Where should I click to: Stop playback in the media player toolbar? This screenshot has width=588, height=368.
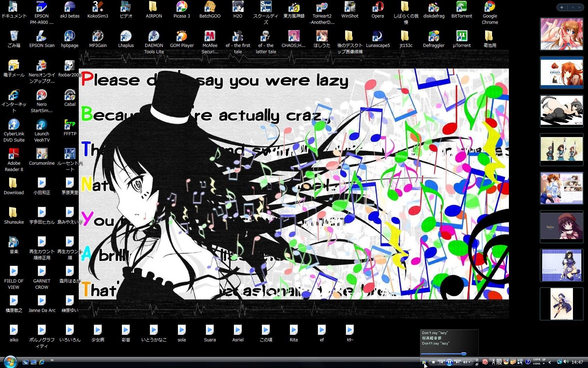(x=433, y=362)
